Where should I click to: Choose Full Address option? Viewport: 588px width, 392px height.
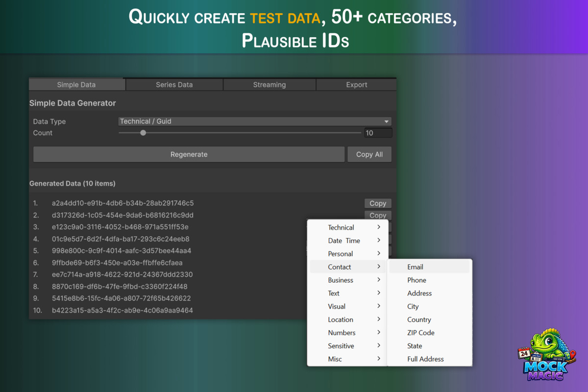coord(430,359)
